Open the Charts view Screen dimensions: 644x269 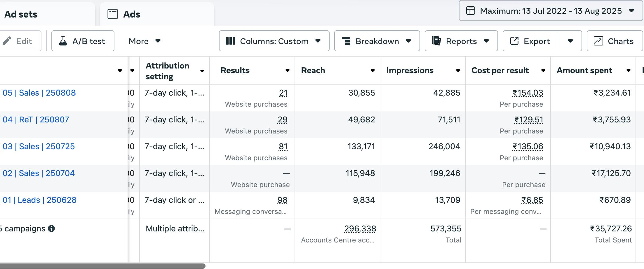click(x=614, y=41)
